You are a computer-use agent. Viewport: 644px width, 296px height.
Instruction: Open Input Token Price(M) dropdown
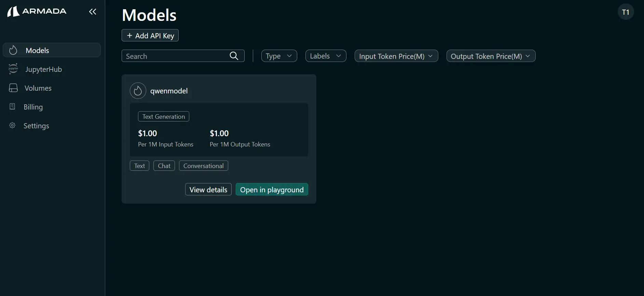(396, 56)
